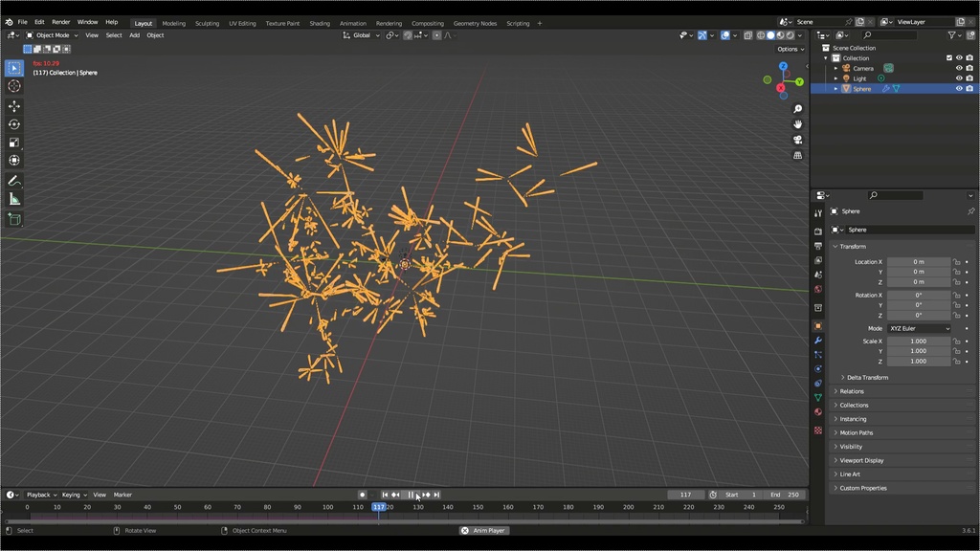Select the Rotate tool

point(14,125)
